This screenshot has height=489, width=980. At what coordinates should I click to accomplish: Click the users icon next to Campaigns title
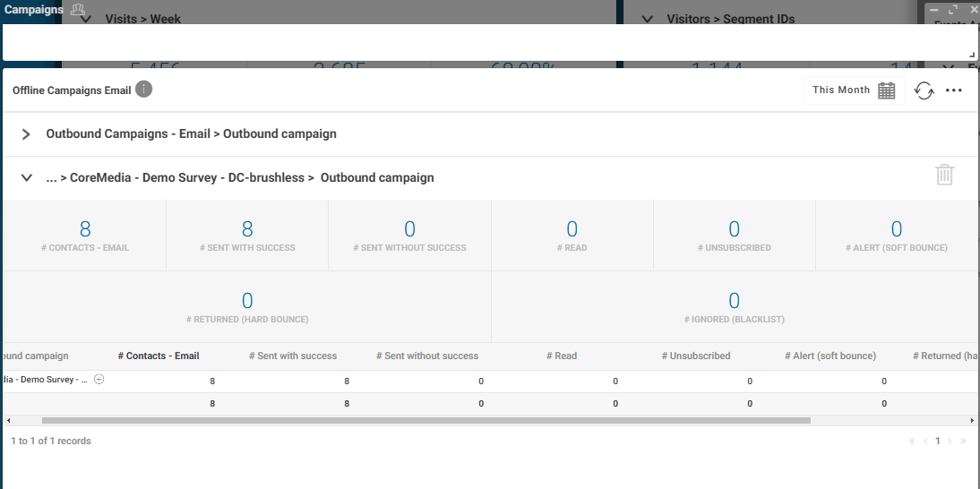[78, 10]
